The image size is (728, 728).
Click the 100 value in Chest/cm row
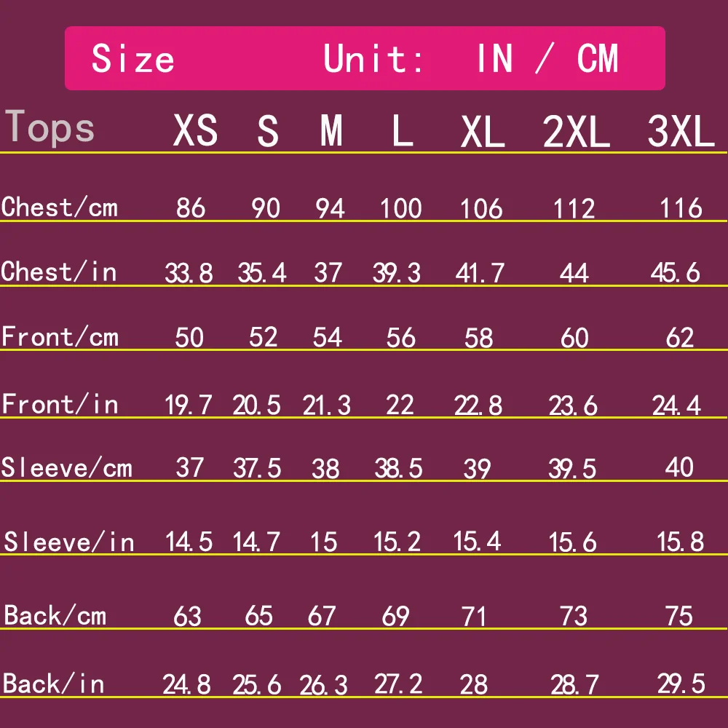400,209
